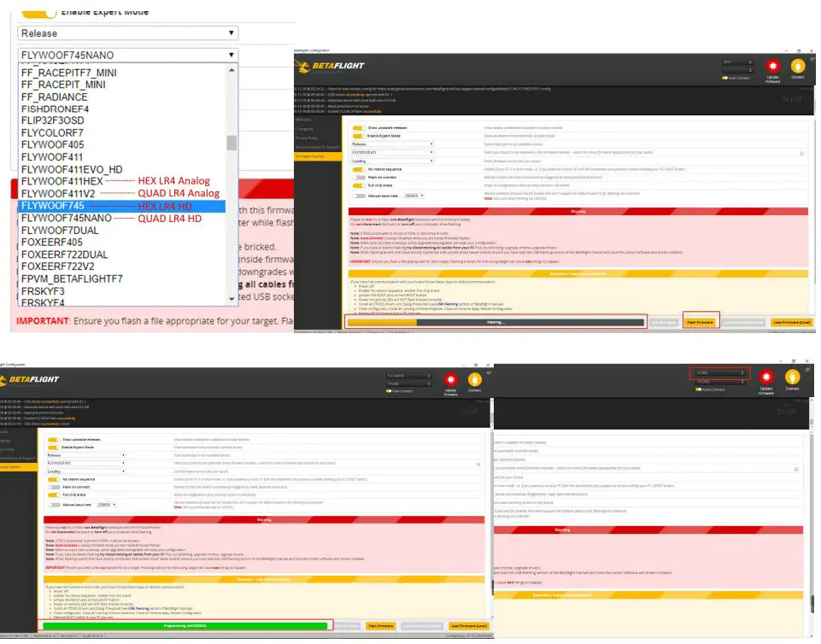Toggle No reboot sequence in Programming SUCCESSFUL window
Image resolution: width=821 pixels, height=644 pixels.
(54, 479)
